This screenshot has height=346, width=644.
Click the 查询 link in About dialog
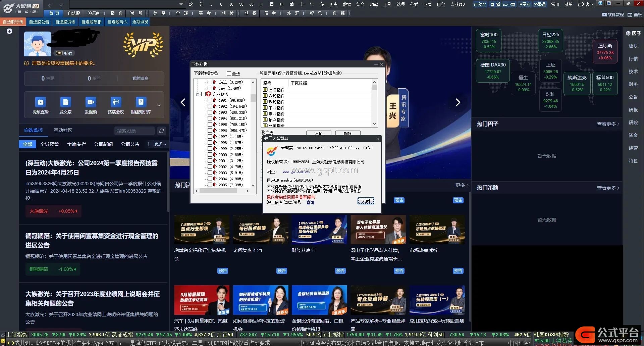310,202
